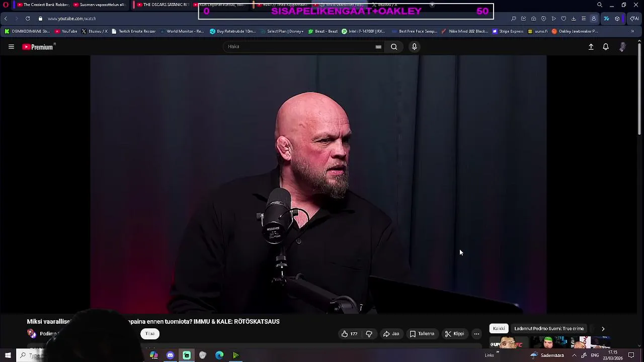
Task: Open 'World Monitor' bookmark
Action: 182,31
